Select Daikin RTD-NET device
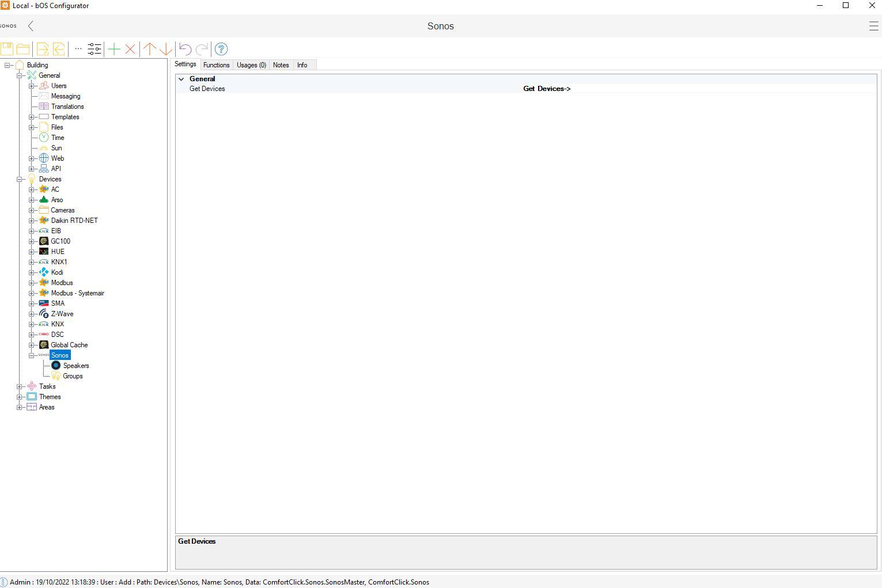Image resolution: width=882 pixels, height=588 pixels. (74, 221)
